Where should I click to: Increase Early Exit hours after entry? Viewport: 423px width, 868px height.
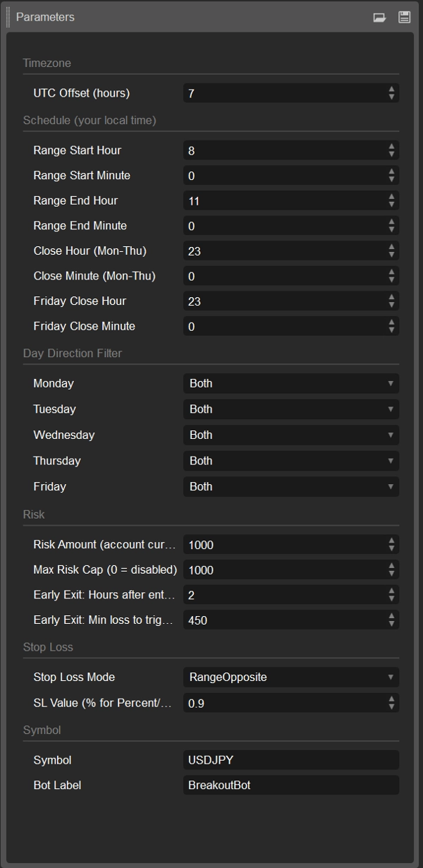[391, 591]
